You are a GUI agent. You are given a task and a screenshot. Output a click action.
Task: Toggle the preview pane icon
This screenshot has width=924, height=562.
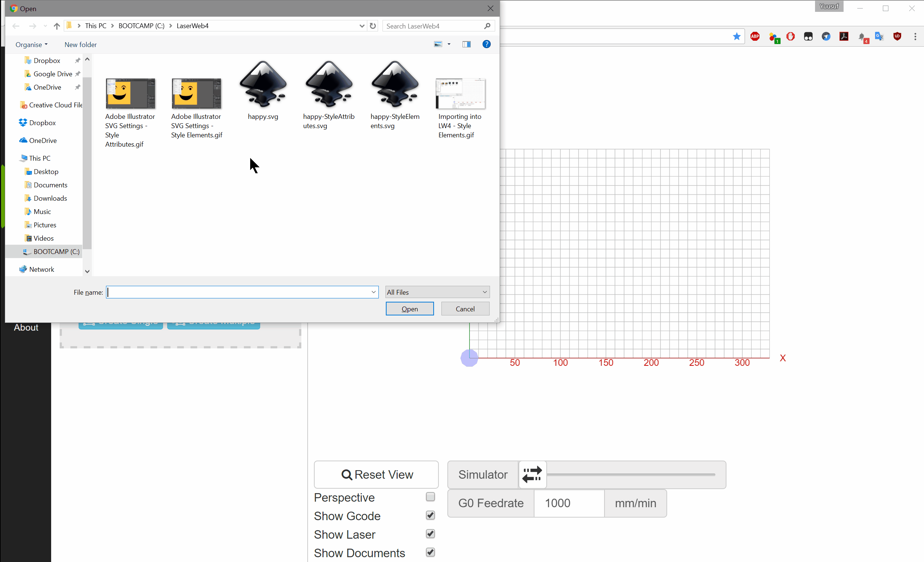466,44
